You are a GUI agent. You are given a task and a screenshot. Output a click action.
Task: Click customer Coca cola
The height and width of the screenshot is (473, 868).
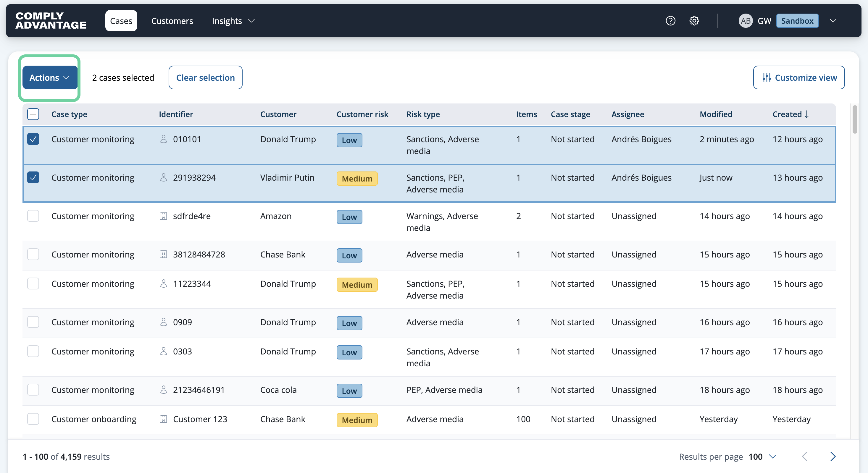point(278,390)
